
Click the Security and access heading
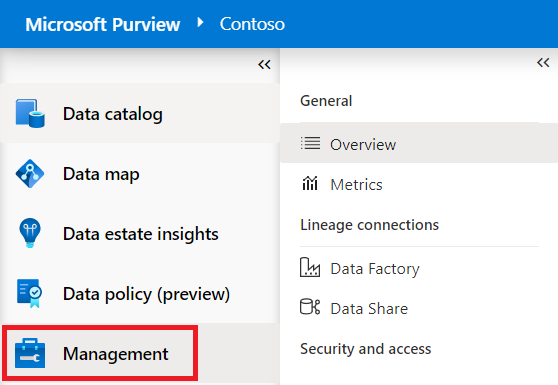[x=365, y=349]
